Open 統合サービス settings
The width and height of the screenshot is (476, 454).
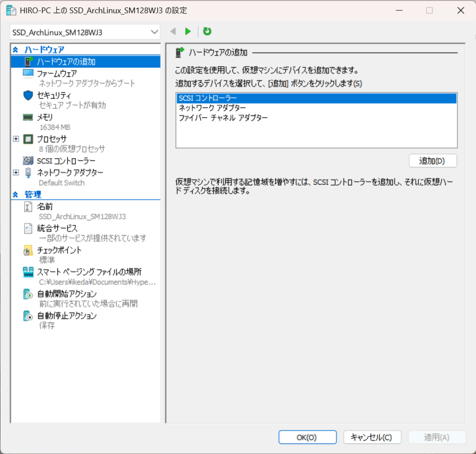[x=57, y=228]
